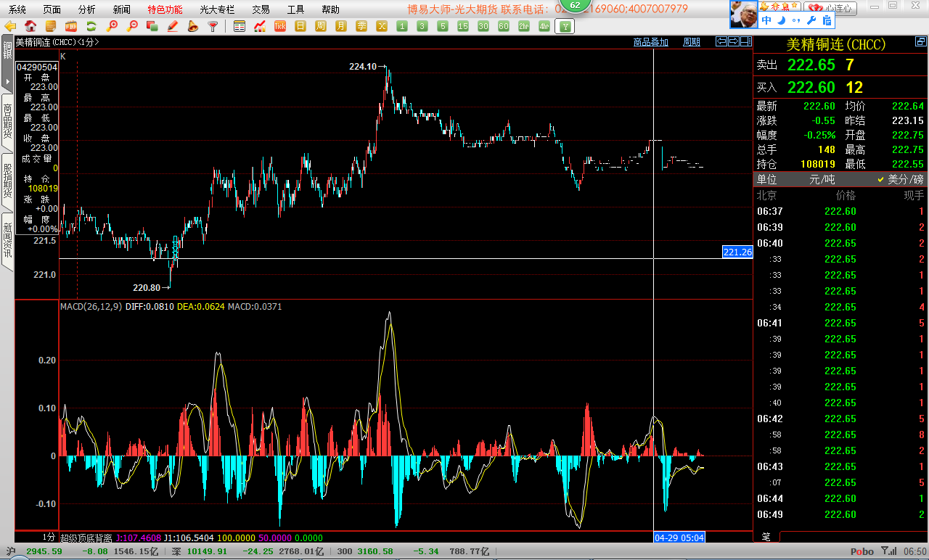929x560 pixels.
Task: Select the 日 daily period button
Action: pos(300,26)
